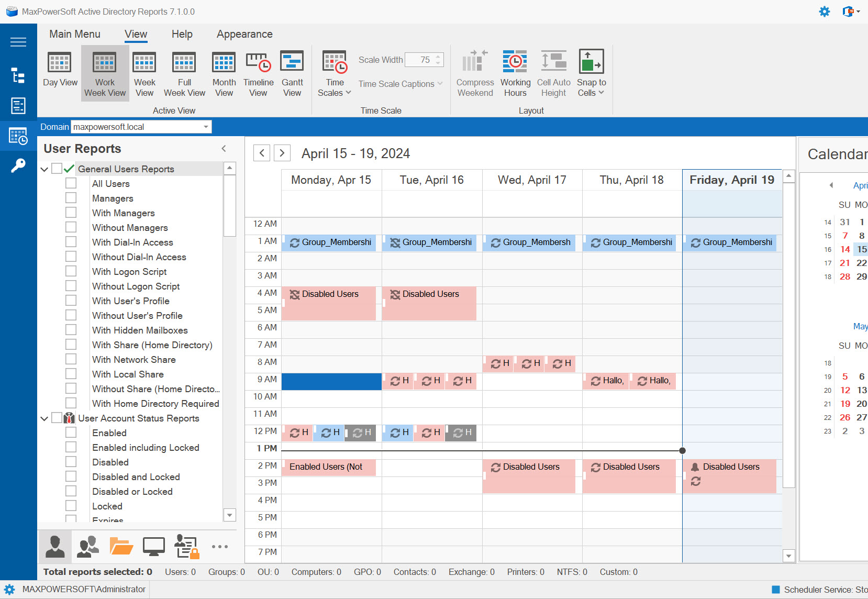868x599 pixels.
Task: Open Tuesday Disabled Users 4 AM appointment
Action: pos(429,303)
